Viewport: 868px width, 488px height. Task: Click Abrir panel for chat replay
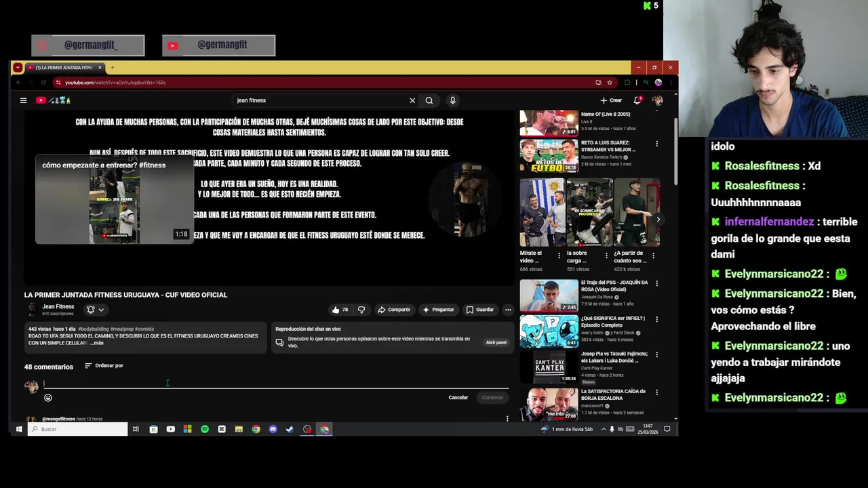tap(496, 342)
